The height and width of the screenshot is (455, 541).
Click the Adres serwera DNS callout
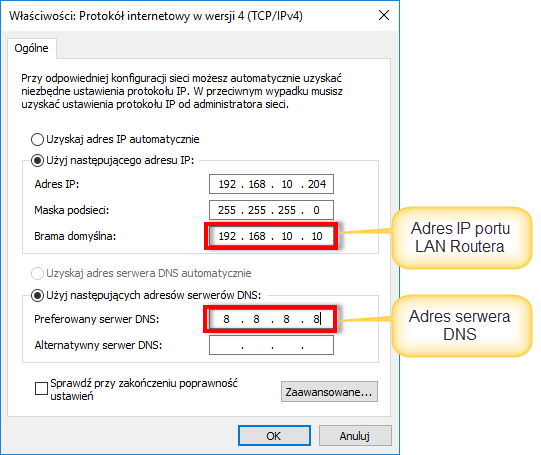[462, 326]
